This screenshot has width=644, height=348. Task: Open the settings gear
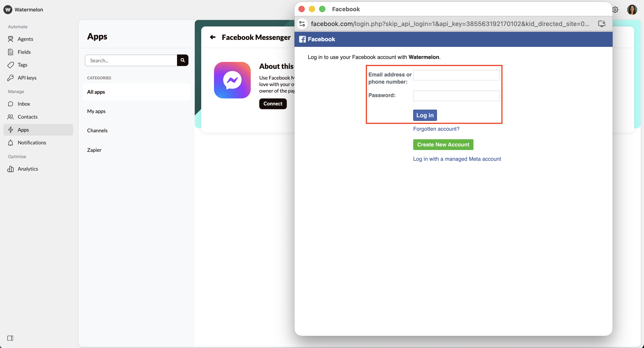[615, 9]
